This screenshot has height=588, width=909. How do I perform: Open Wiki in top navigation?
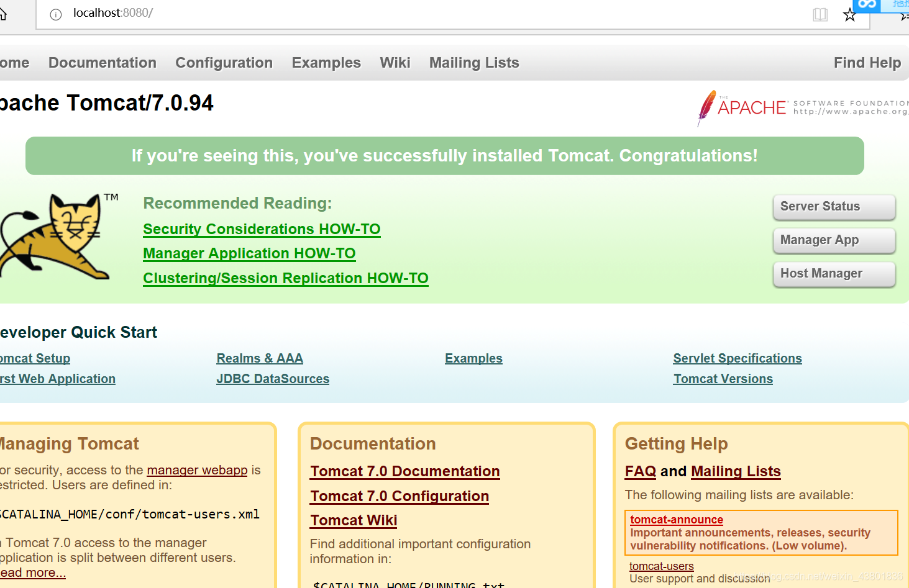coord(395,63)
